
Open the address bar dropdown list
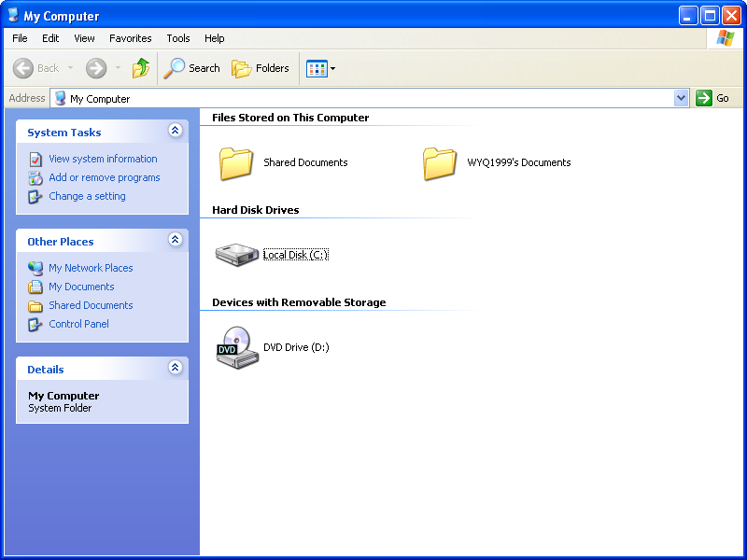[x=683, y=98]
